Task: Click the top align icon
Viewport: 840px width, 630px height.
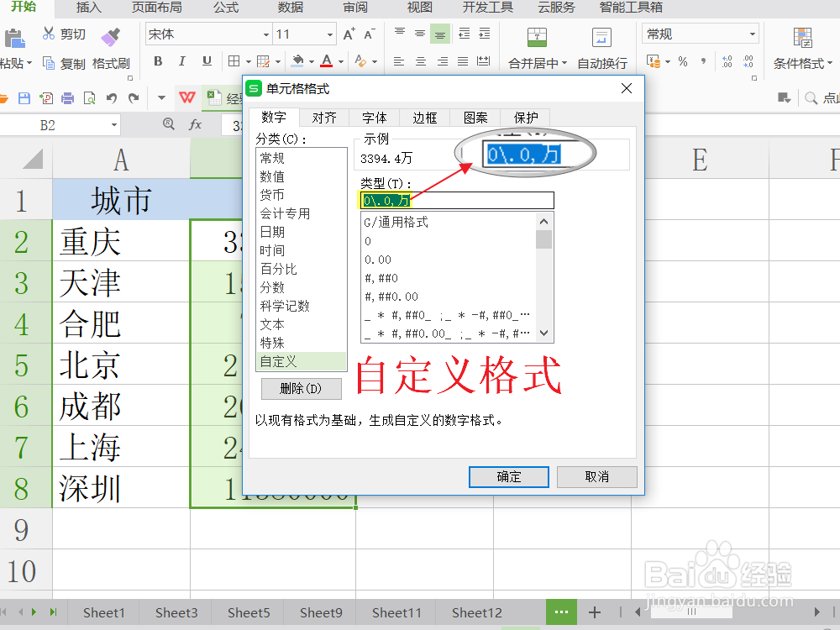Action: 400,34
